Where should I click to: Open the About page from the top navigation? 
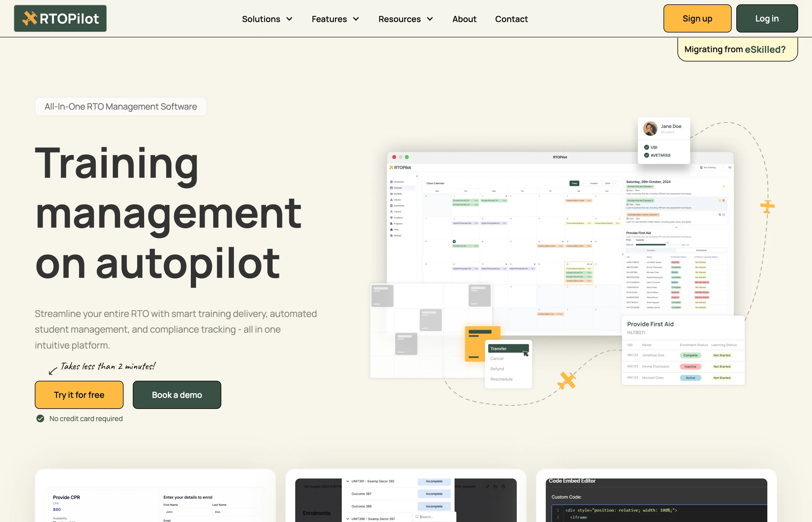point(464,19)
